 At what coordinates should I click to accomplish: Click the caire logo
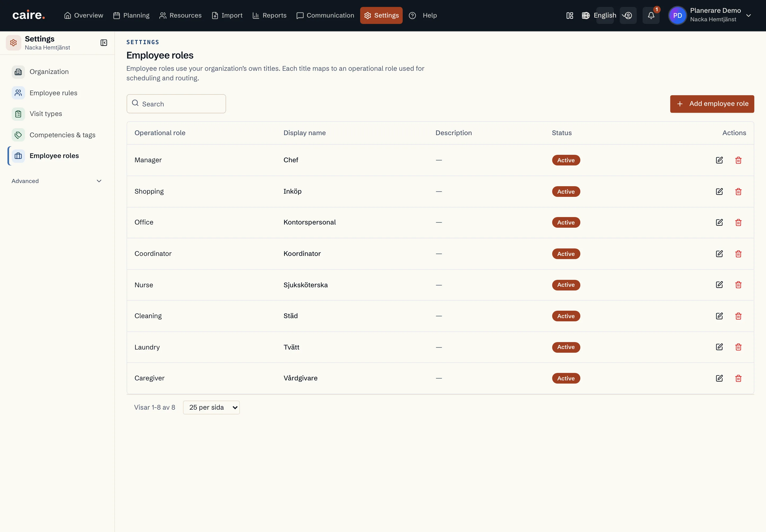[29, 15]
